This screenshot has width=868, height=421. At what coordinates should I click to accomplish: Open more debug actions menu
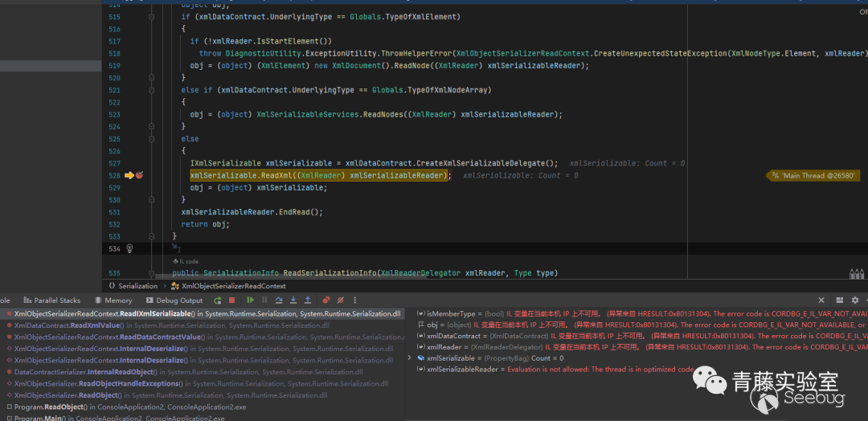354,300
